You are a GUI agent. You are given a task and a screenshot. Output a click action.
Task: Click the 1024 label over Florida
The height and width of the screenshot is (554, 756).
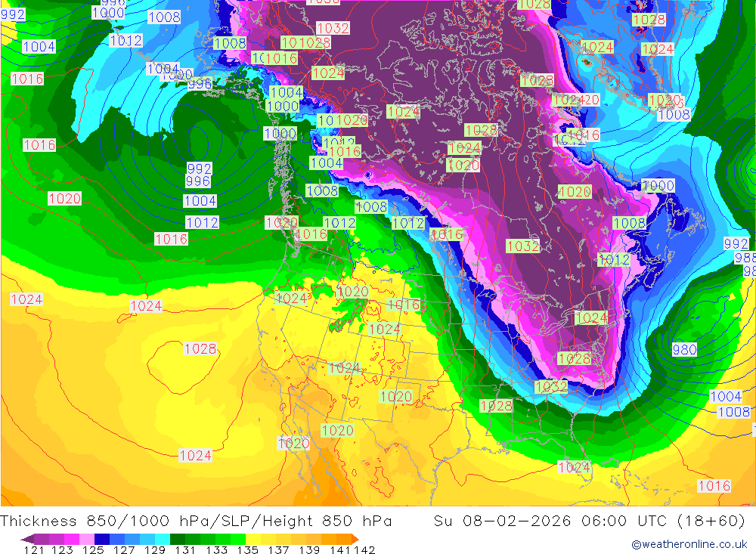pyautogui.click(x=574, y=467)
